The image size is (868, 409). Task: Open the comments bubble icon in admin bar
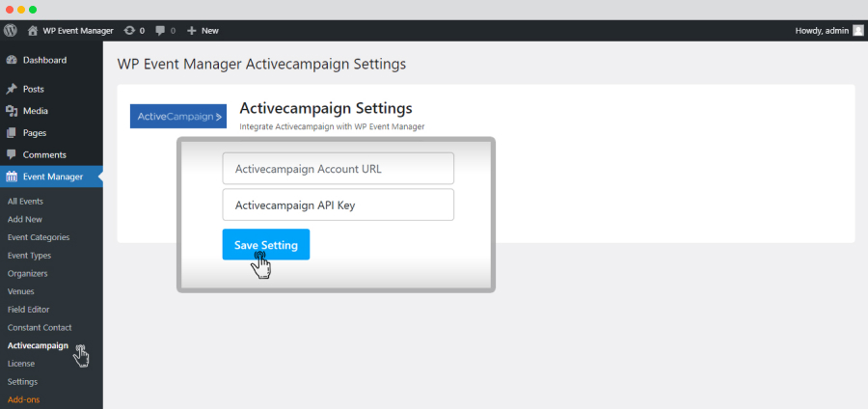tap(160, 31)
